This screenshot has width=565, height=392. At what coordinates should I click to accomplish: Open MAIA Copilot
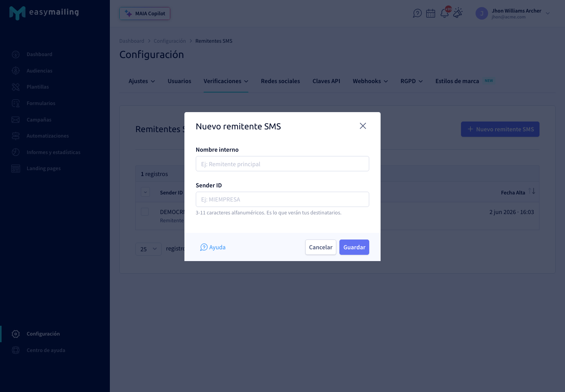[x=145, y=13]
